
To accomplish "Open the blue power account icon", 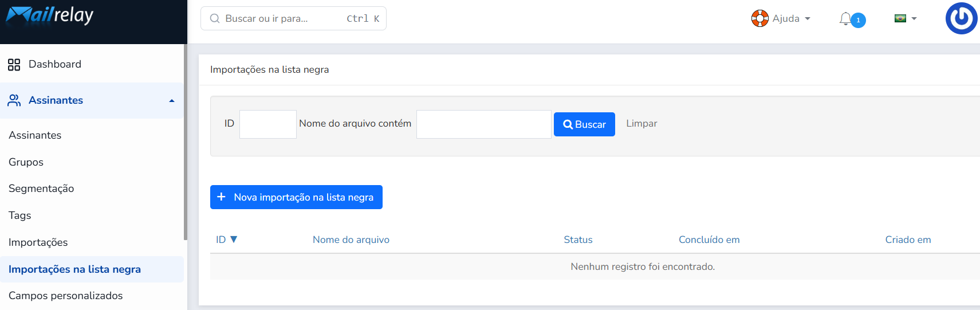I will [961, 18].
